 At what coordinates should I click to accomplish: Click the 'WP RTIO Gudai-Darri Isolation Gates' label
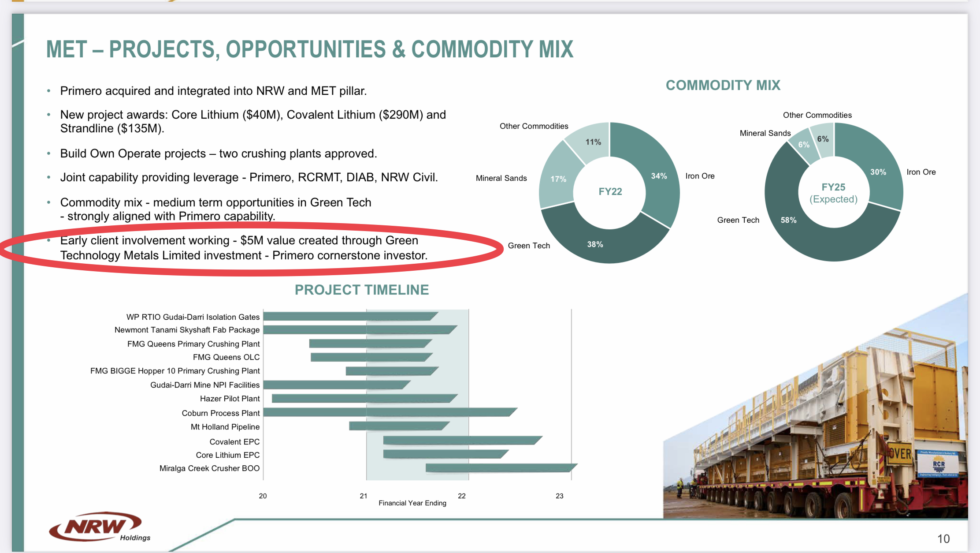193,317
